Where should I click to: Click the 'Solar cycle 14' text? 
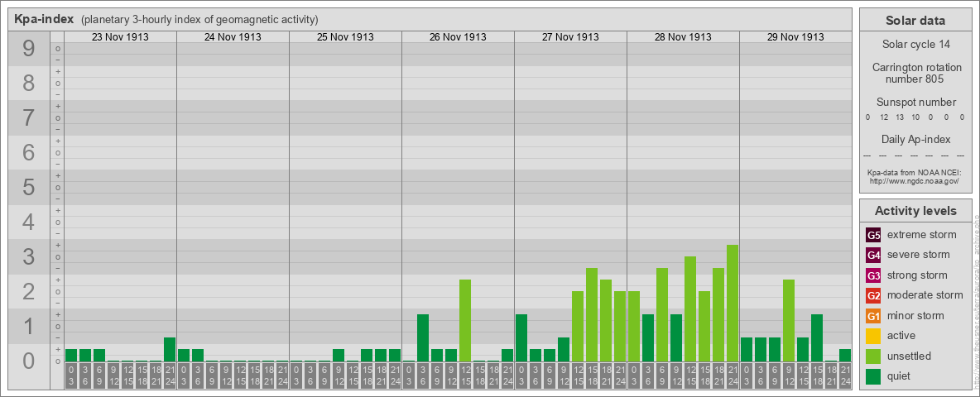pos(915,45)
